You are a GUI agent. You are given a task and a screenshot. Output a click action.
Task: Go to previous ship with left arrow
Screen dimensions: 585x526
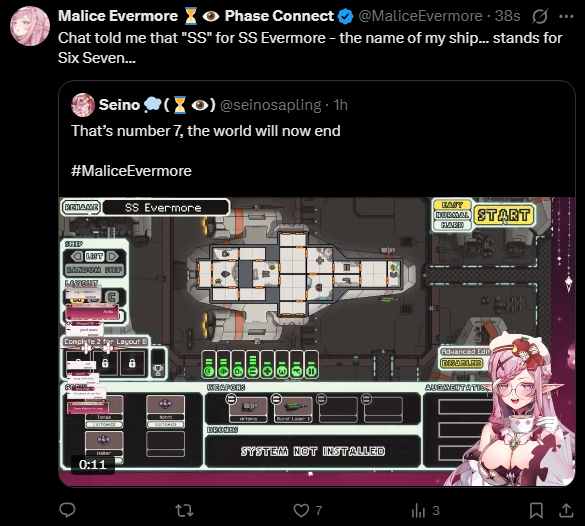[x=76, y=256]
